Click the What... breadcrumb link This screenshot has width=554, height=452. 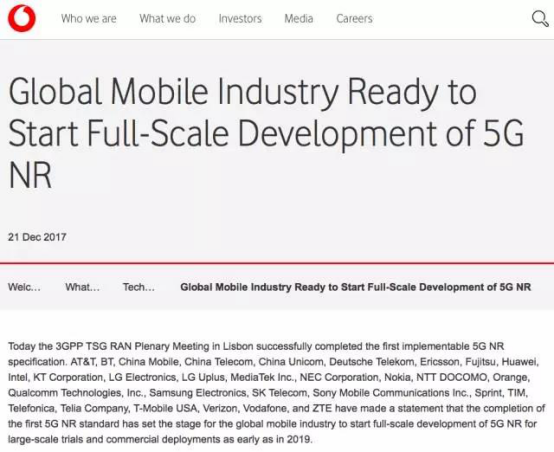pos(82,287)
